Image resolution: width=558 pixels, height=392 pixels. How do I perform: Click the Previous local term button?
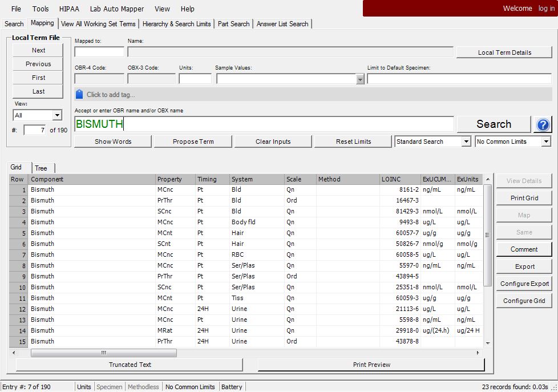[x=38, y=64]
